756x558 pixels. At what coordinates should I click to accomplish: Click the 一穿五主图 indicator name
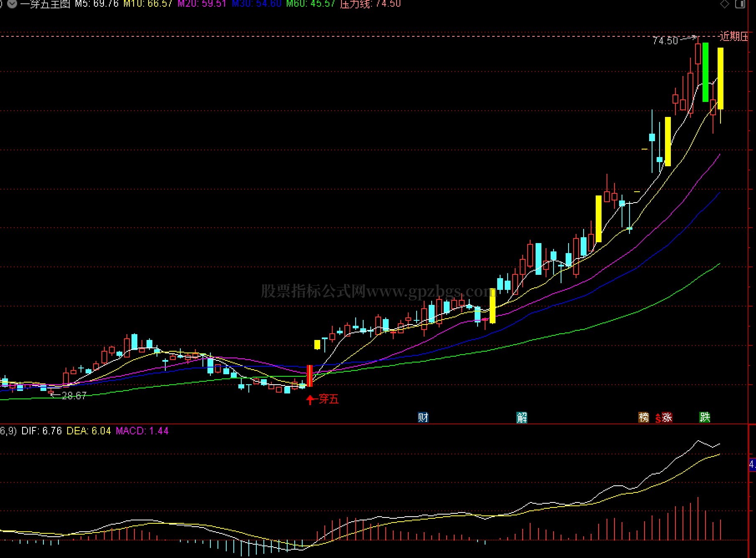45,4
